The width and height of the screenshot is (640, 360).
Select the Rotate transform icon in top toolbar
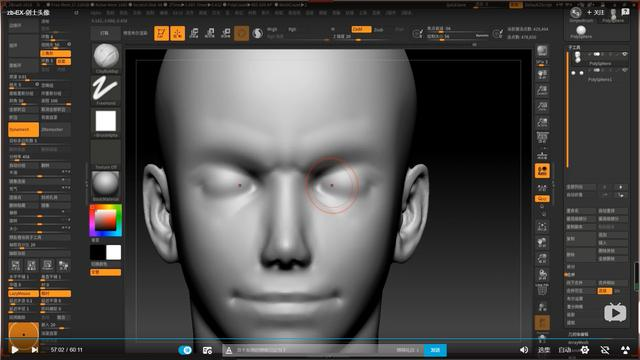point(225,33)
